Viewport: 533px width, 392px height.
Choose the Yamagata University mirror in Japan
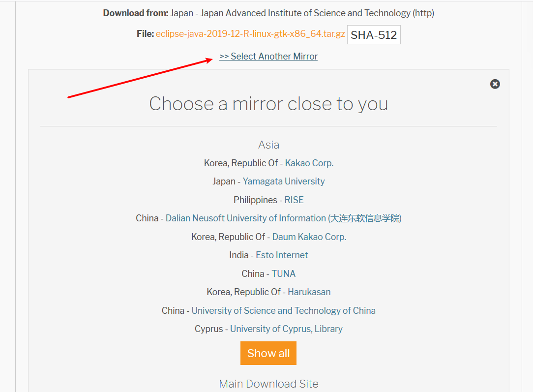pos(284,181)
